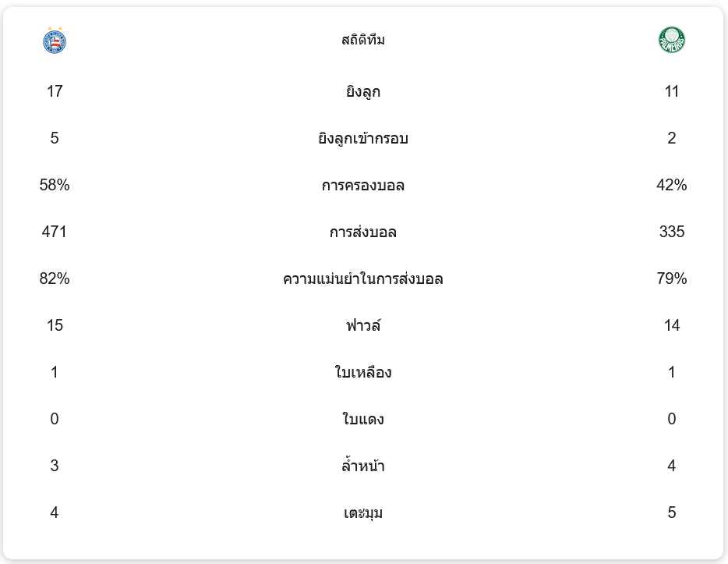Viewport: 728px width, 564px height.
Task: Select Bahia's 471 passes value
Action: click(55, 232)
